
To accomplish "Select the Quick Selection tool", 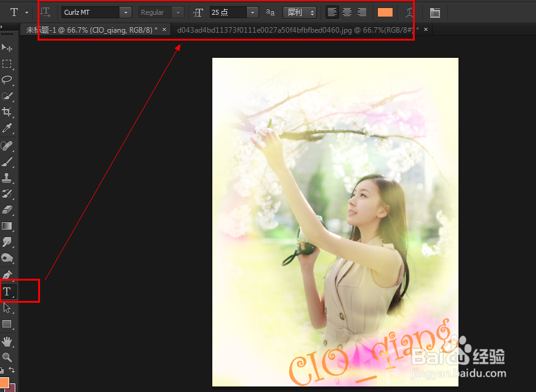I will pyautogui.click(x=7, y=96).
